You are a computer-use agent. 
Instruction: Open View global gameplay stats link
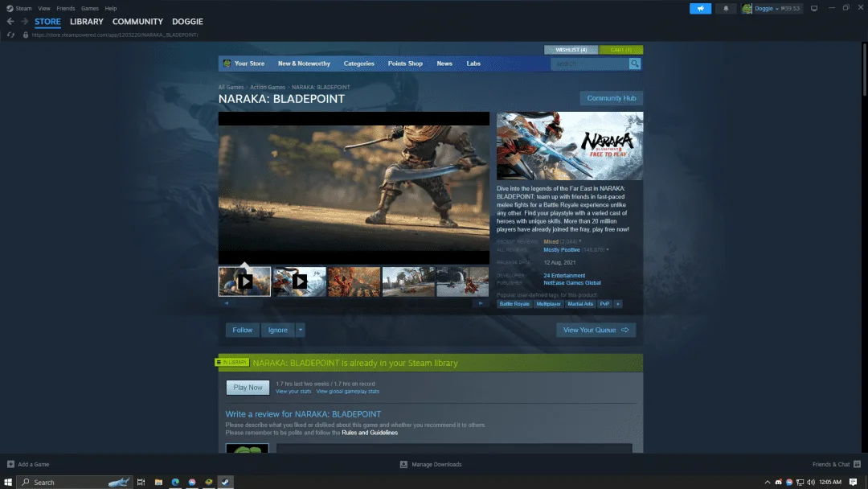click(348, 392)
